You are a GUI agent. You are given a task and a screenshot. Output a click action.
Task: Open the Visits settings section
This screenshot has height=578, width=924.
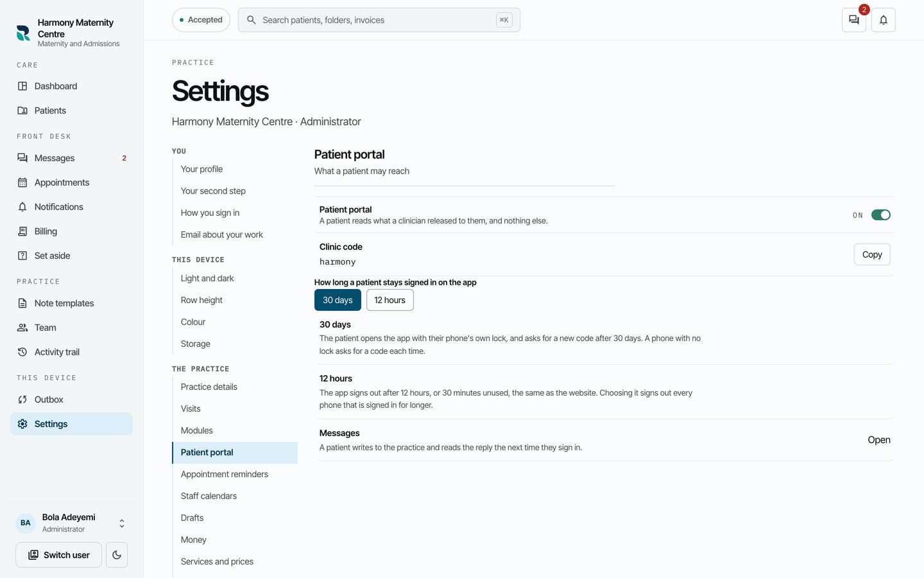point(235,408)
